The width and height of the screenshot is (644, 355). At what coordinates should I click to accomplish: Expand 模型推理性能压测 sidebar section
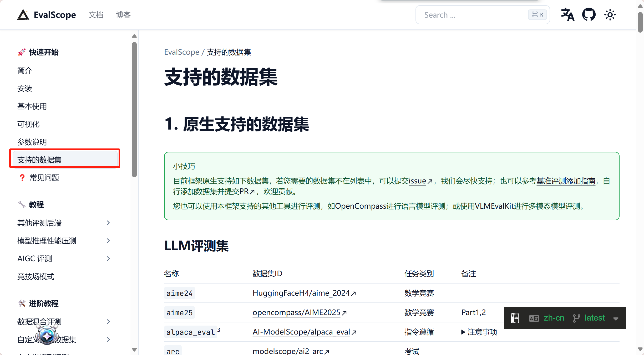tap(108, 241)
